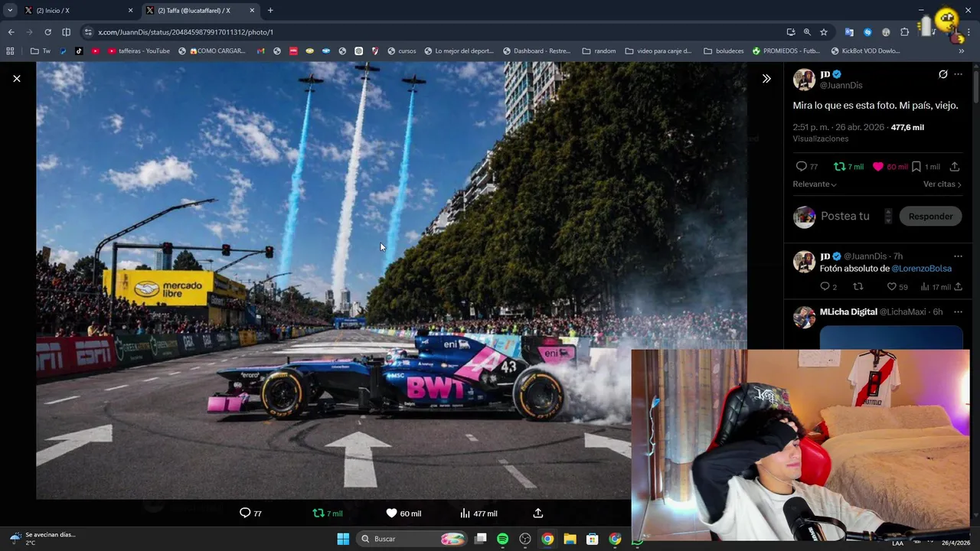Click the reply icon below the photo
The image size is (980, 551).
pyautogui.click(x=245, y=513)
